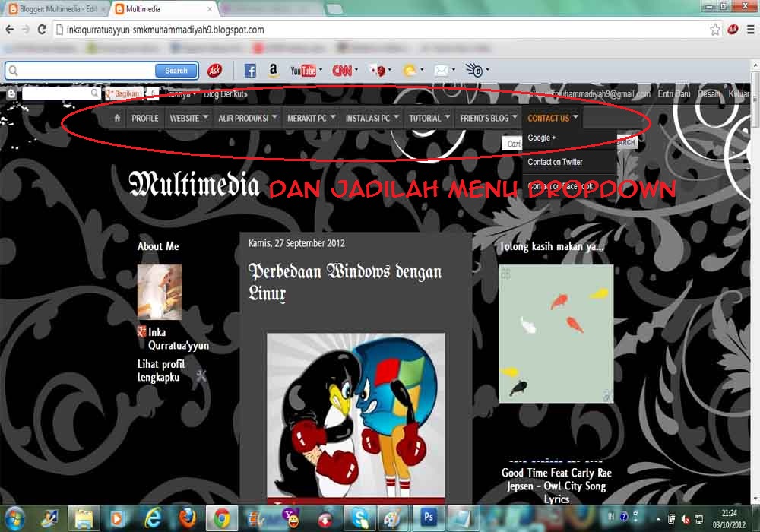Open the Chrome menu icon
This screenshot has width=760, height=532.
tap(750, 30)
